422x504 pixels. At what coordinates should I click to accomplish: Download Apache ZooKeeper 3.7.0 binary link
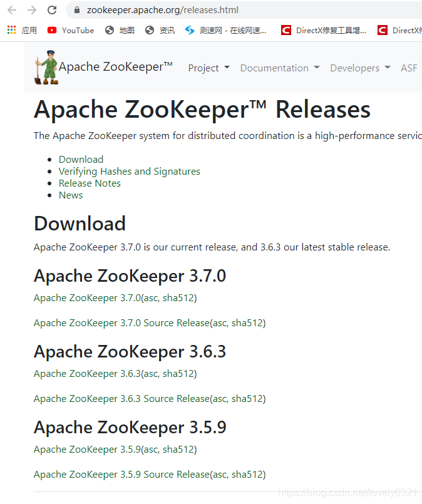tap(87, 298)
